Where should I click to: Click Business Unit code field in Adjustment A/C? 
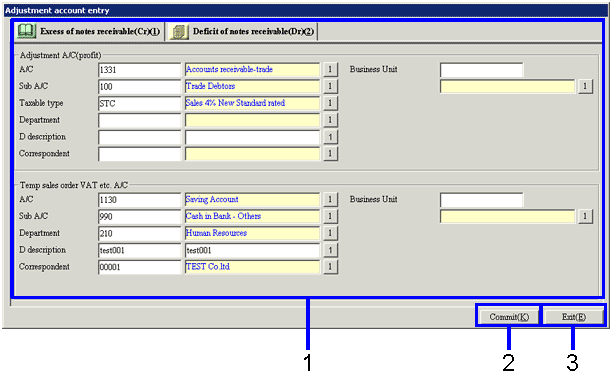click(x=481, y=70)
